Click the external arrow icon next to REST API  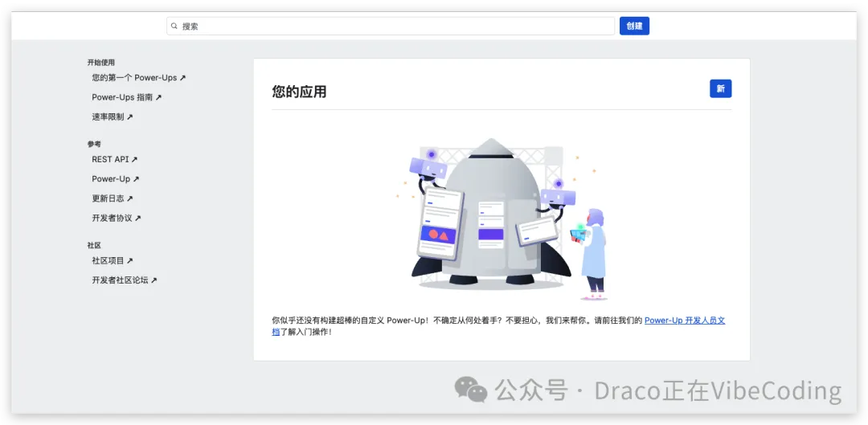point(135,160)
